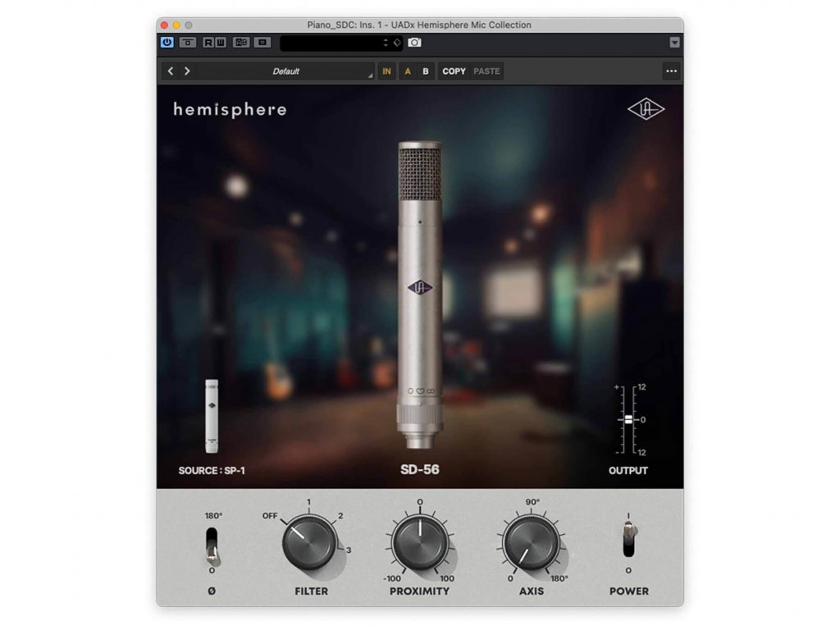Select the A settings slot
The height and width of the screenshot is (630, 840).
408,71
